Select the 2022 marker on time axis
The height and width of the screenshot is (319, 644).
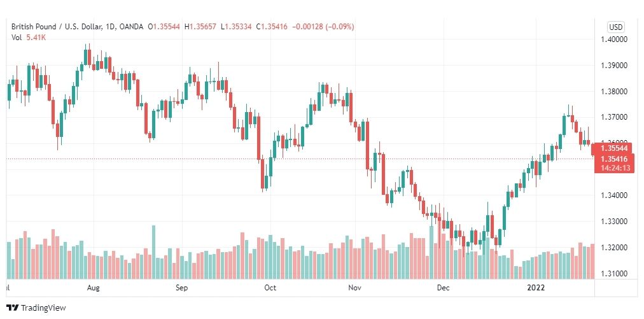[536, 288]
